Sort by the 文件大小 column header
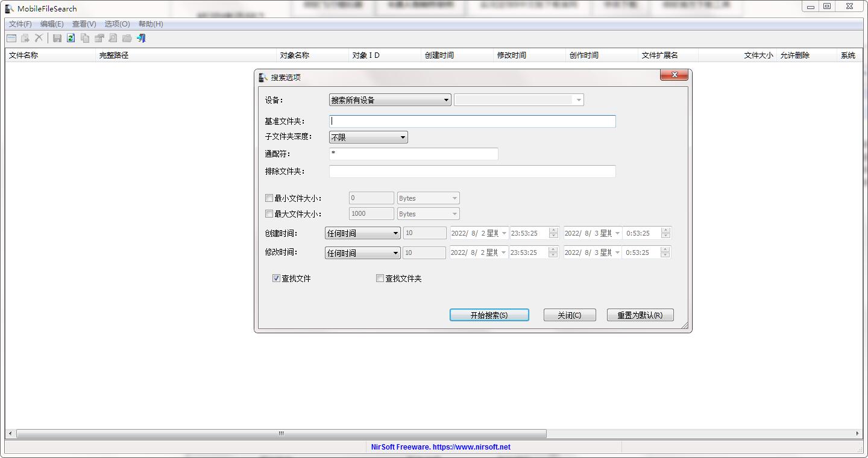The height and width of the screenshot is (458, 868). click(738, 55)
